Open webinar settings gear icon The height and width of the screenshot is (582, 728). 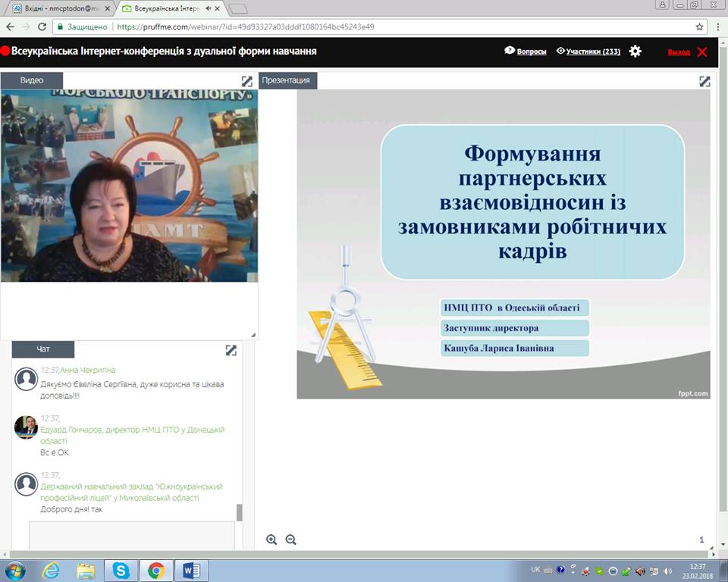click(635, 52)
